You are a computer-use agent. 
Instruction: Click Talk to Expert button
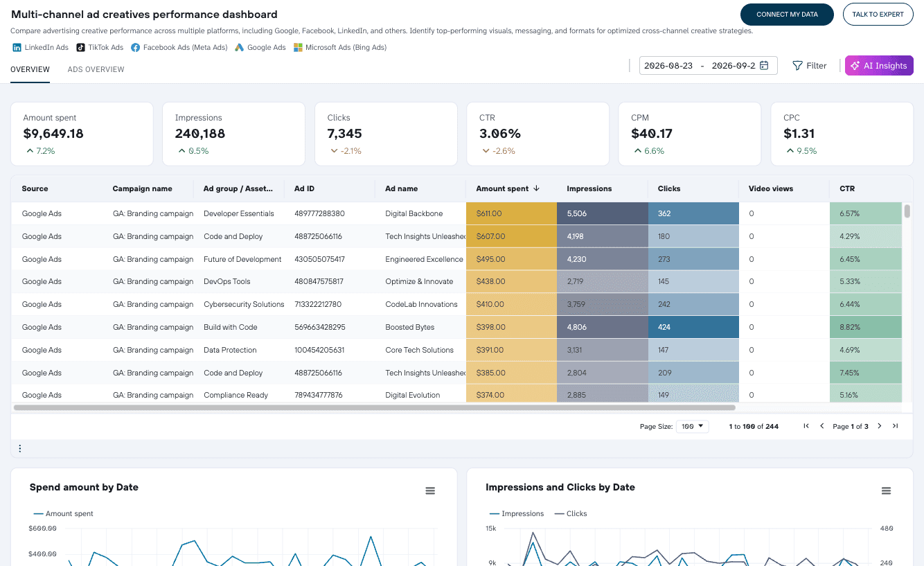(878, 15)
